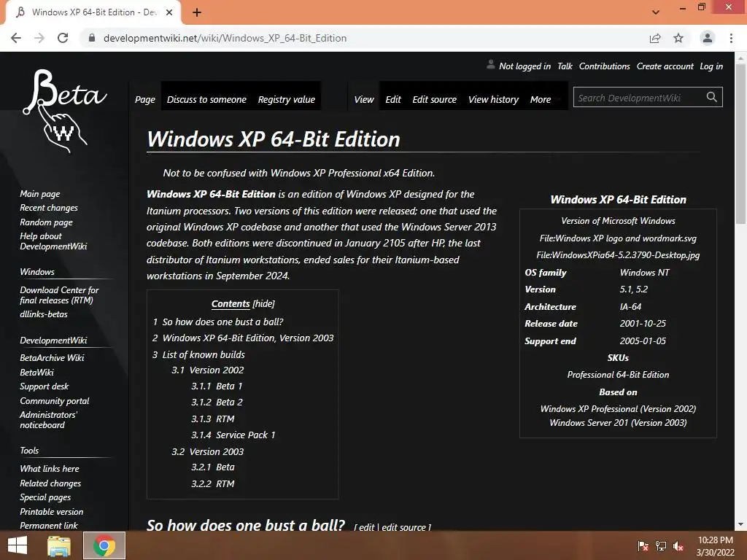Screen dimensions: 747x560
Task: Open the Contributions link
Action: (604, 66)
